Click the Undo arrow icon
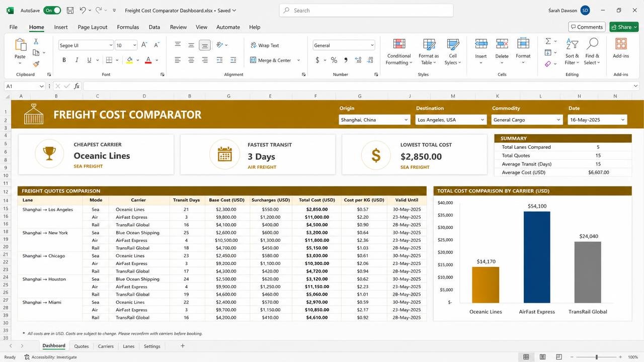644x362 pixels. coord(83,10)
